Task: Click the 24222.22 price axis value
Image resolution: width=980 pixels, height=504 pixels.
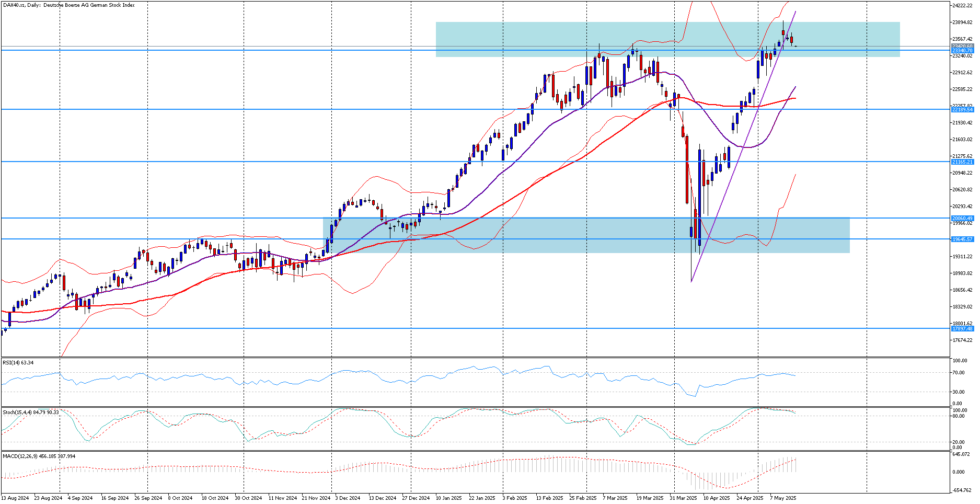Action: point(963,6)
